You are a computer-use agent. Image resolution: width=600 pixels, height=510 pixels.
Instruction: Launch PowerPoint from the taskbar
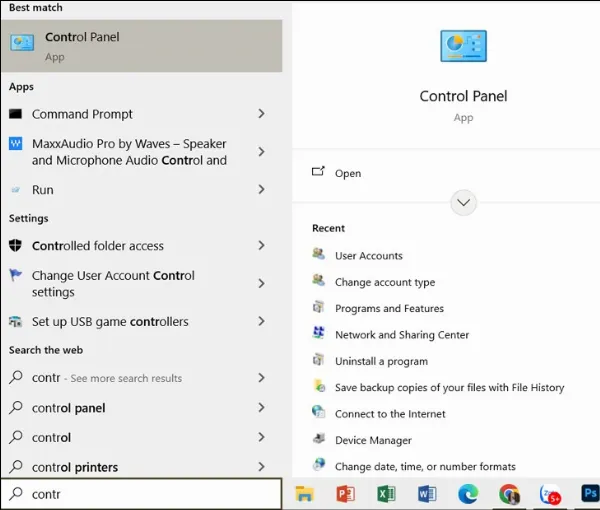pyautogui.click(x=346, y=493)
